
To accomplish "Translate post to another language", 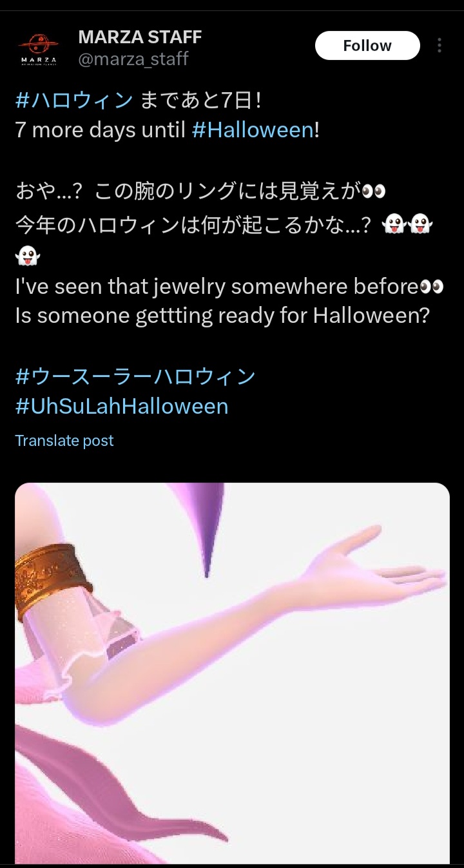I will [64, 441].
